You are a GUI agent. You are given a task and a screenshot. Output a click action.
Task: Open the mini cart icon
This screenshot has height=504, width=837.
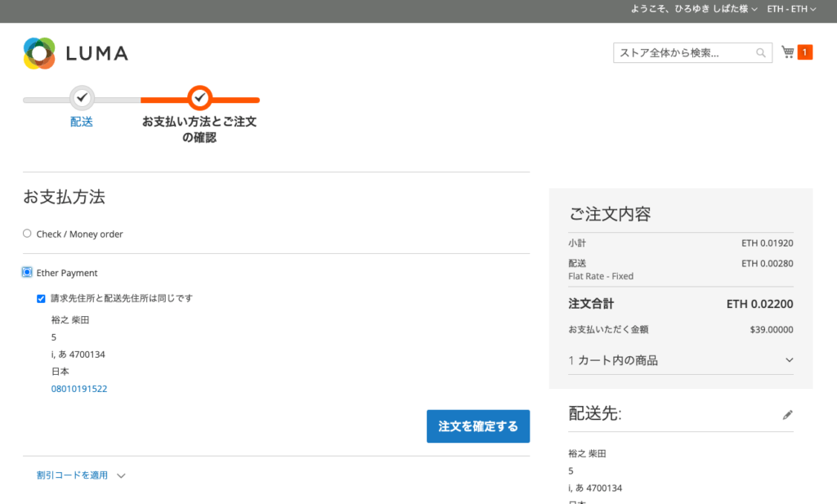[x=786, y=51]
